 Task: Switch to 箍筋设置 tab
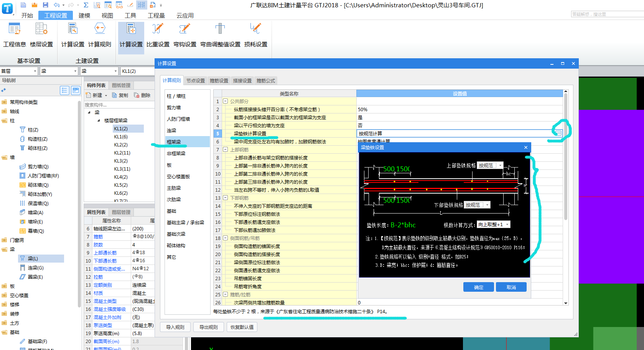219,81
